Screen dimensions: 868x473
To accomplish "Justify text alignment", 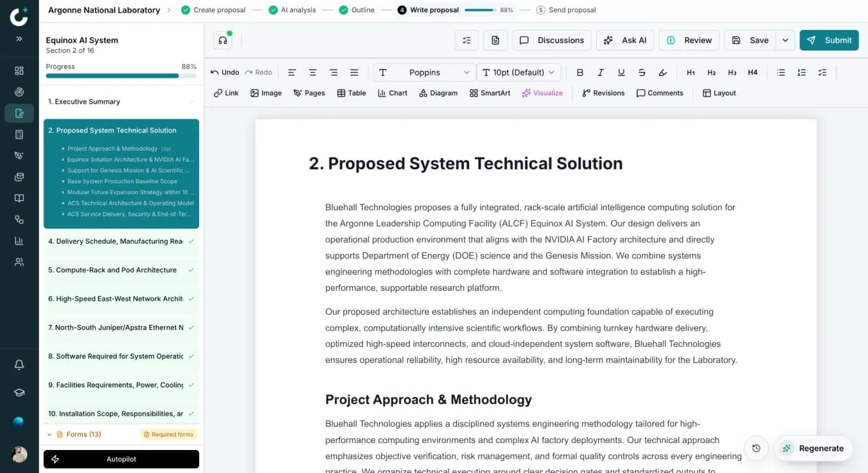I will pos(354,73).
